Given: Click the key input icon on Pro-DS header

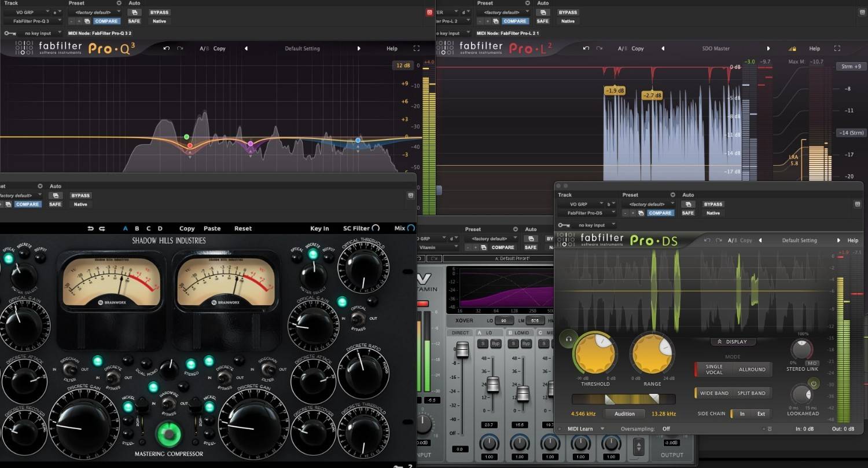Looking at the screenshot, I should 563,225.
